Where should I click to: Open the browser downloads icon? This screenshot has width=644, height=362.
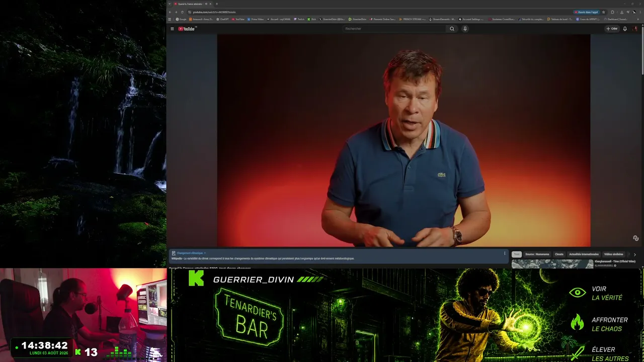pyautogui.click(x=622, y=12)
